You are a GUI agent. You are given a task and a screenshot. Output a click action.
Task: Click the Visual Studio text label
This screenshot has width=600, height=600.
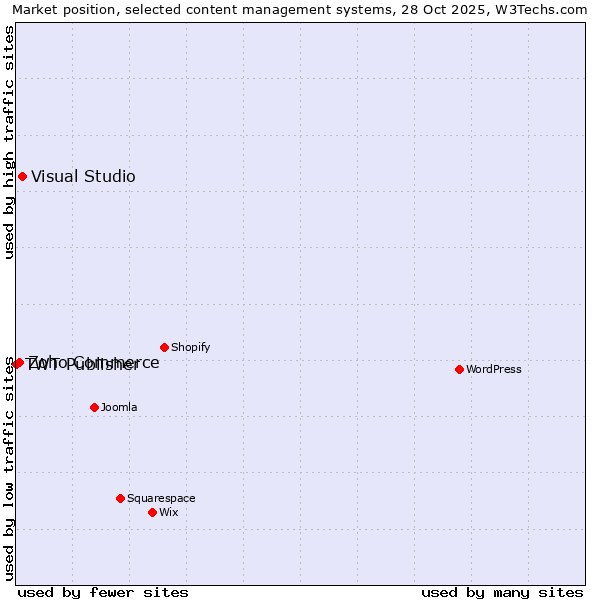[83, 177]
